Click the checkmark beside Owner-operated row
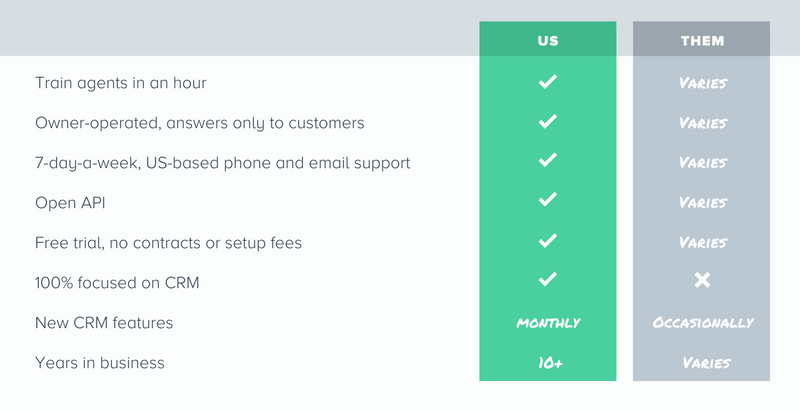800x410 pixels. click(547, 121)
